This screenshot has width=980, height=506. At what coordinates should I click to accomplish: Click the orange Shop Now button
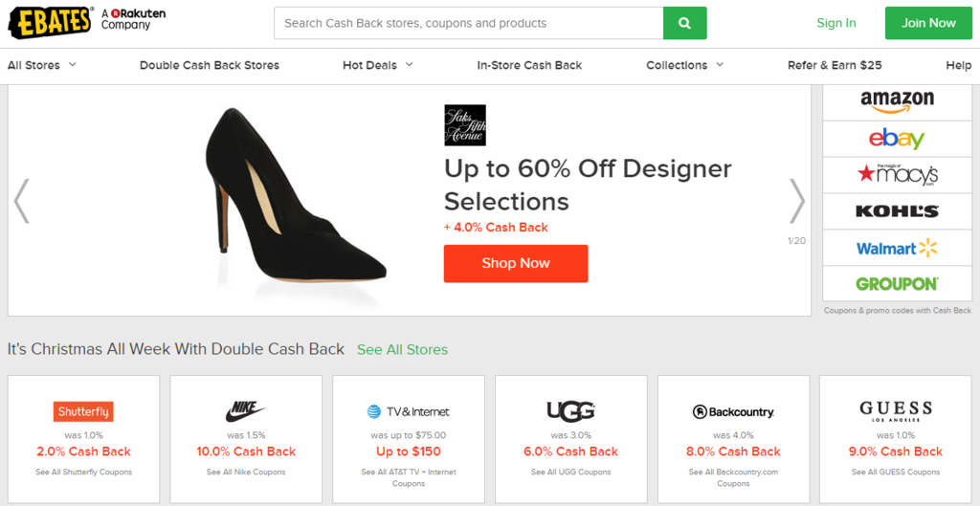516,264
